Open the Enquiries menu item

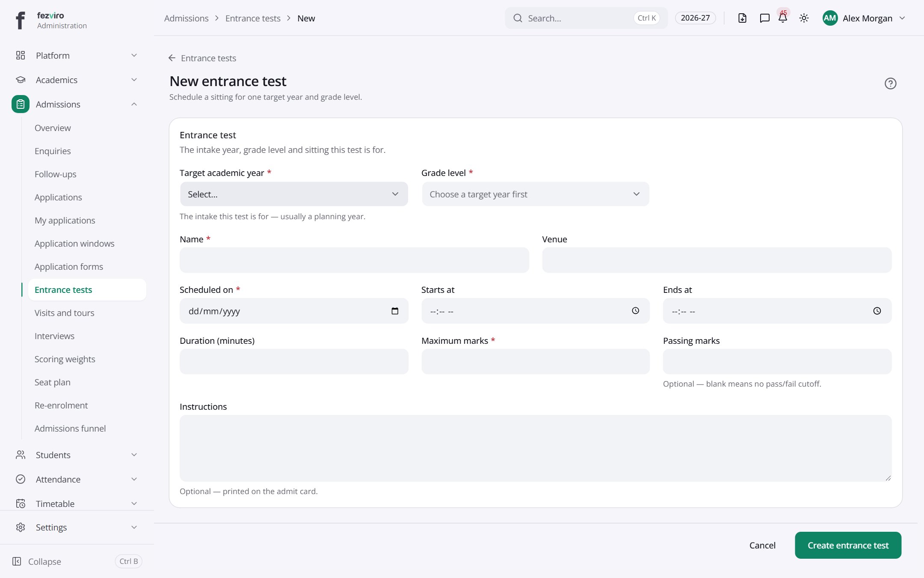point(53,151)
